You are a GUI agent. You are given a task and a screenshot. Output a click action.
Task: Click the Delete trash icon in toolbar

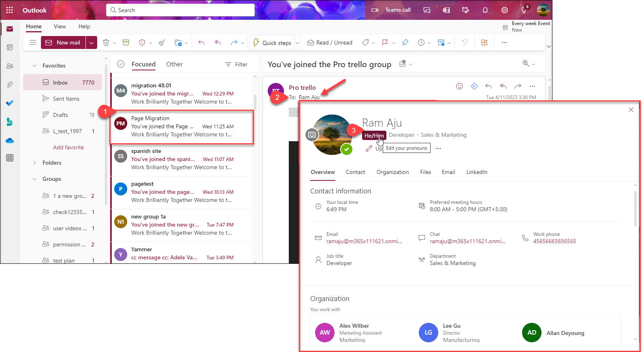click(x=106, y=42)
